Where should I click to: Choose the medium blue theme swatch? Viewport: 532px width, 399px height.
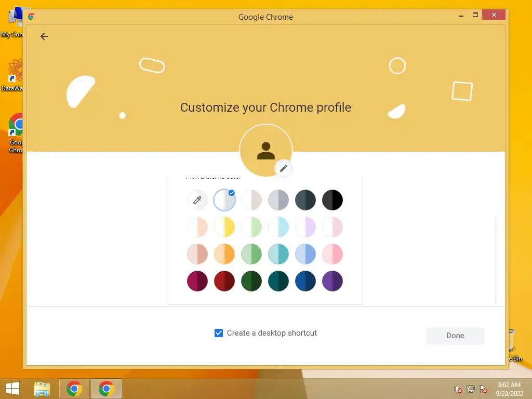click(305, 254)
